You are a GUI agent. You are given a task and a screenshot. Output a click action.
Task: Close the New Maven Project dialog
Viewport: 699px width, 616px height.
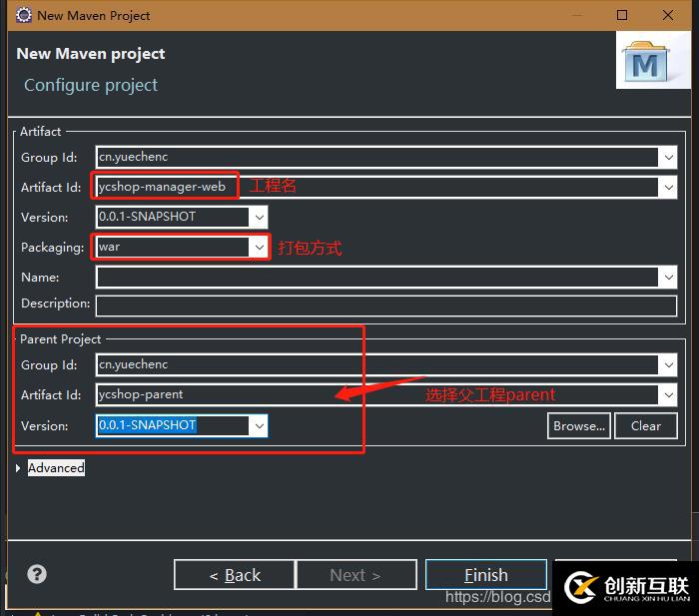pyautogui.click(x=667, y=15)
